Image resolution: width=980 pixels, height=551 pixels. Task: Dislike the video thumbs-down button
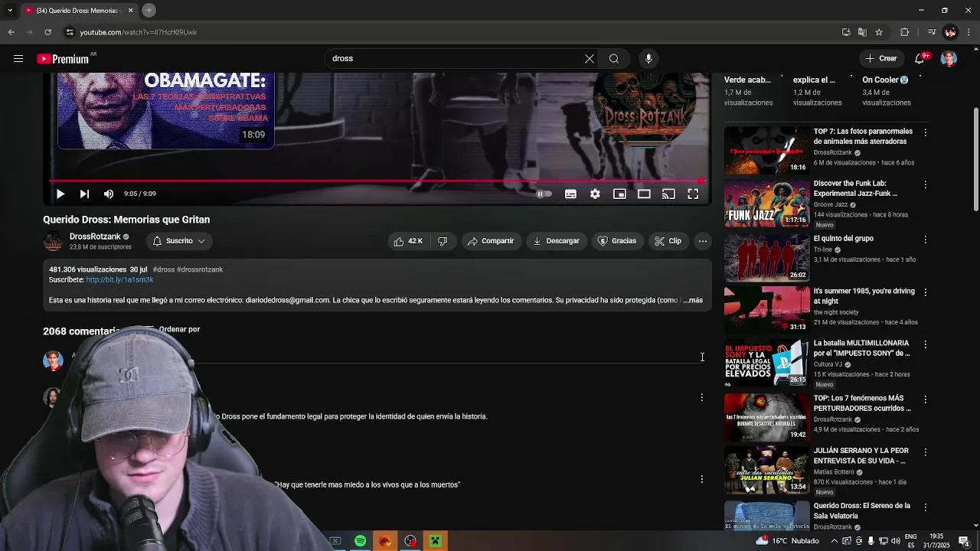tap(443, 241)
